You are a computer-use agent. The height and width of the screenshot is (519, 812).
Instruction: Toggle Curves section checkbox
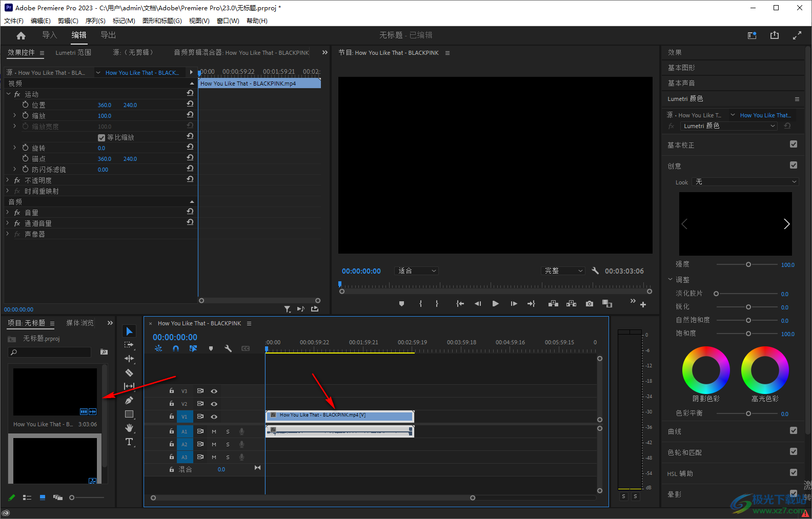(794, 430)
